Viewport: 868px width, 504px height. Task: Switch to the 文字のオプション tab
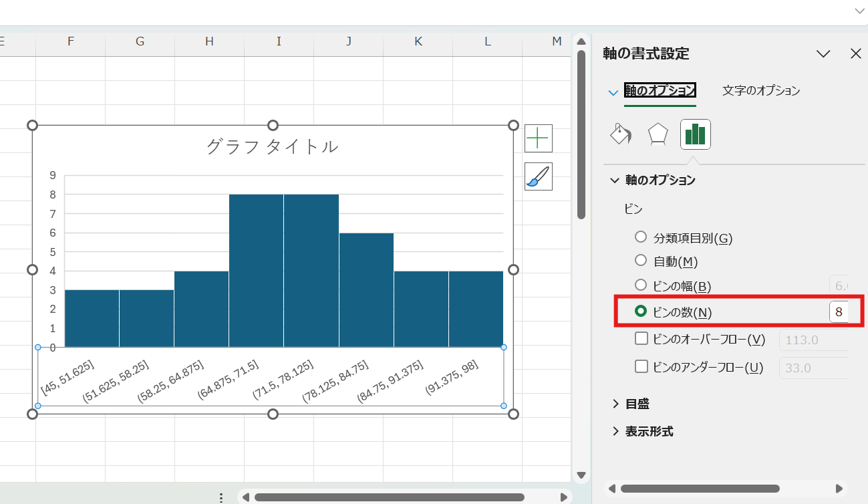tap(761, 91)
